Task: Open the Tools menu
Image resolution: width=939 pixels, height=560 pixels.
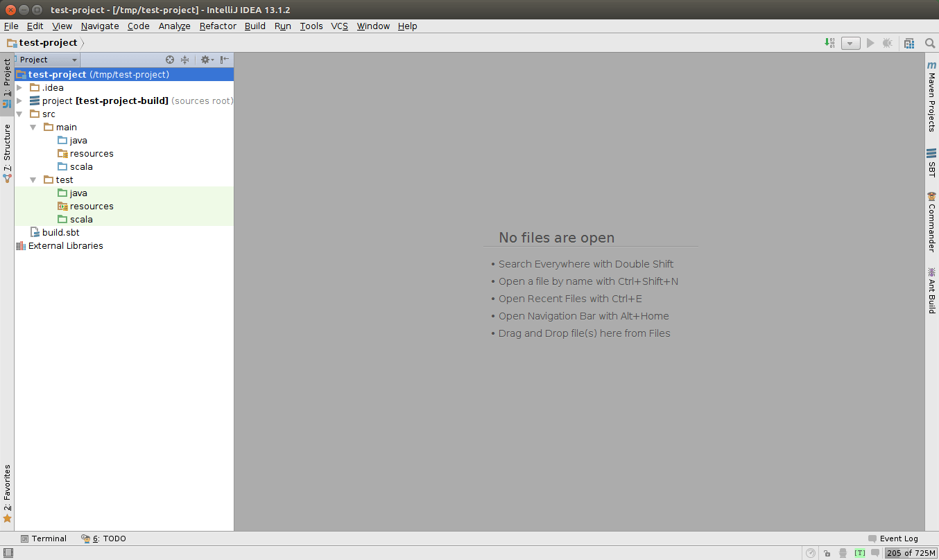Action: click(311, 26)
